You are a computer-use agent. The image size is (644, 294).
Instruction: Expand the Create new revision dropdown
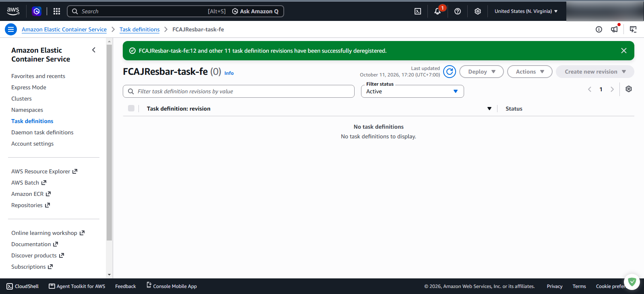(x=595, y=72)
